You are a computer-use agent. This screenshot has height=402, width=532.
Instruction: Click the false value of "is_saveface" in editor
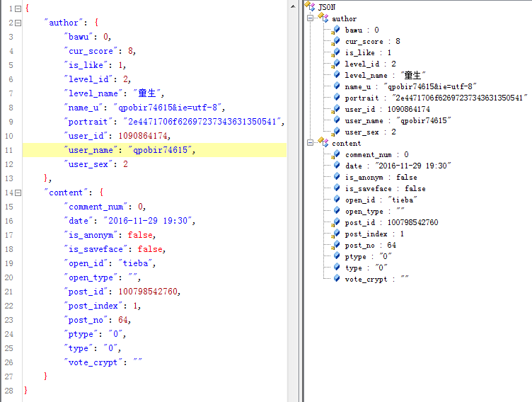150,249
